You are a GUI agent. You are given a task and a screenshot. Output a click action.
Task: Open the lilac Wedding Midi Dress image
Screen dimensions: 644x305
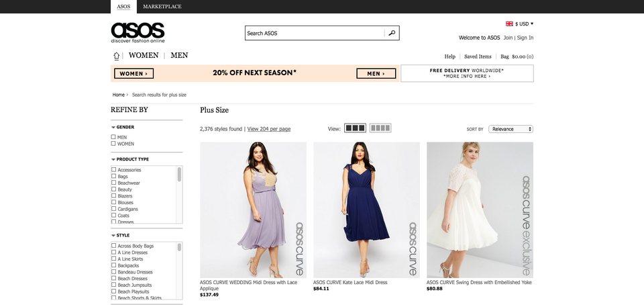pyautogui.click(x=253, y=210)
